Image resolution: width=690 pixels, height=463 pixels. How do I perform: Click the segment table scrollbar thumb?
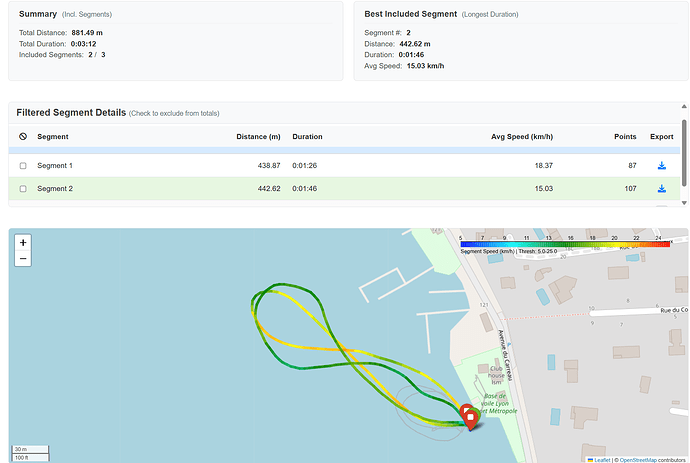pyautogui.click(x=684, y=153)
